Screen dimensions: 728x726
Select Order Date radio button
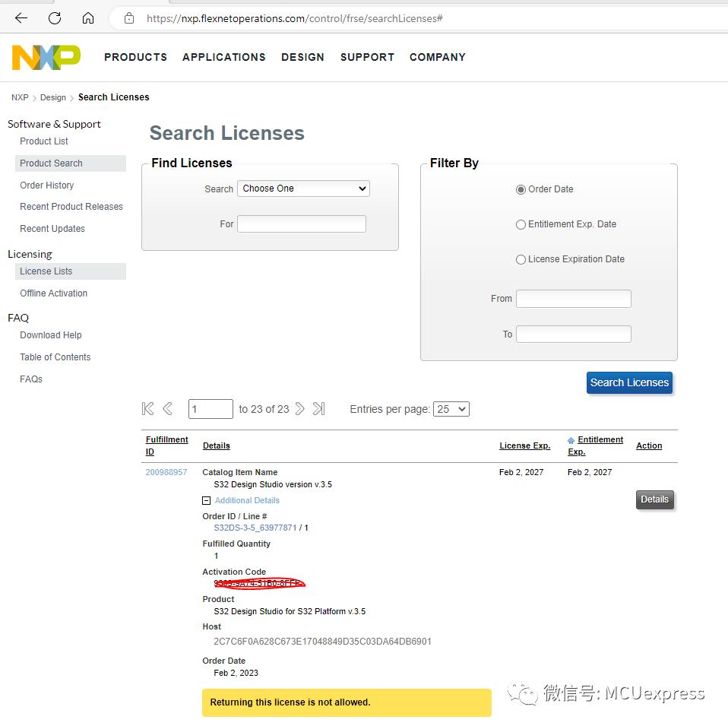pyautogui.click(x=521, y=189)
